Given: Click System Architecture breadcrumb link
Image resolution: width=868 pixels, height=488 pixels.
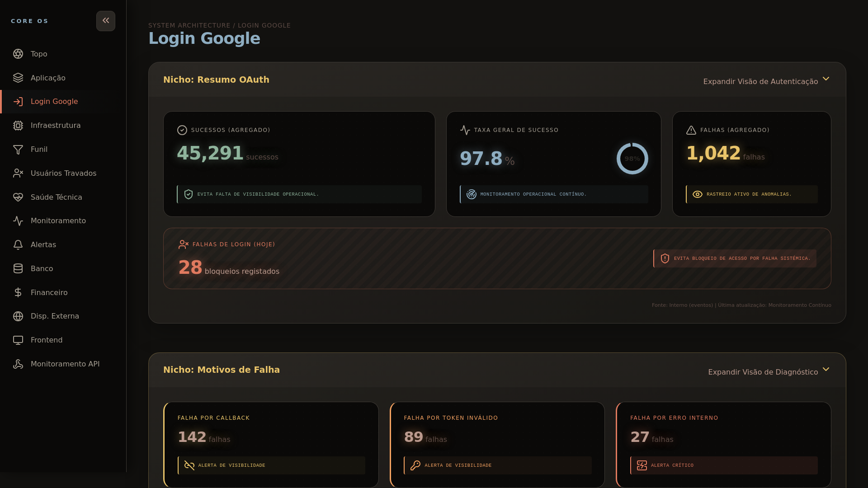Looking at the screenshot, I should [189, 25].
